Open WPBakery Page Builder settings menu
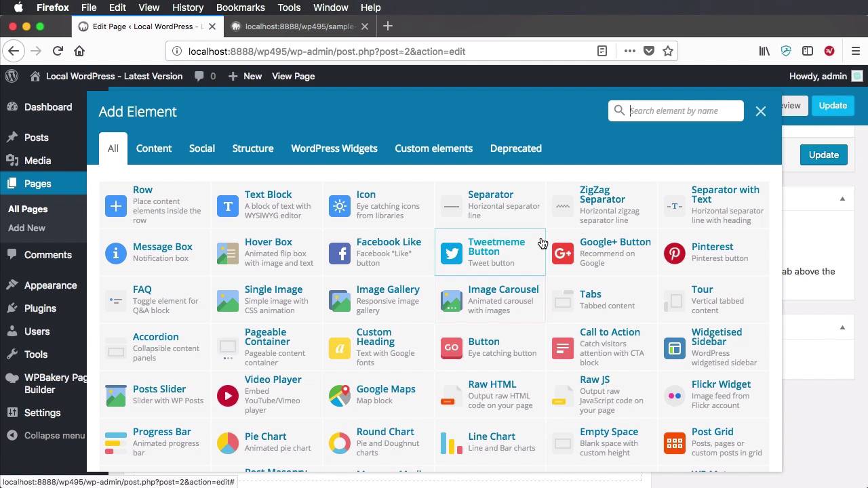Image resolution: width=868 pixels, height=488 pixels. (x=47, y=384)
